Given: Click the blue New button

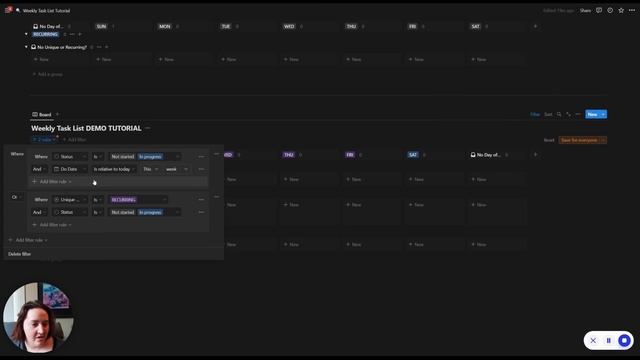Looking at the screenshot, I should [592, 114].
